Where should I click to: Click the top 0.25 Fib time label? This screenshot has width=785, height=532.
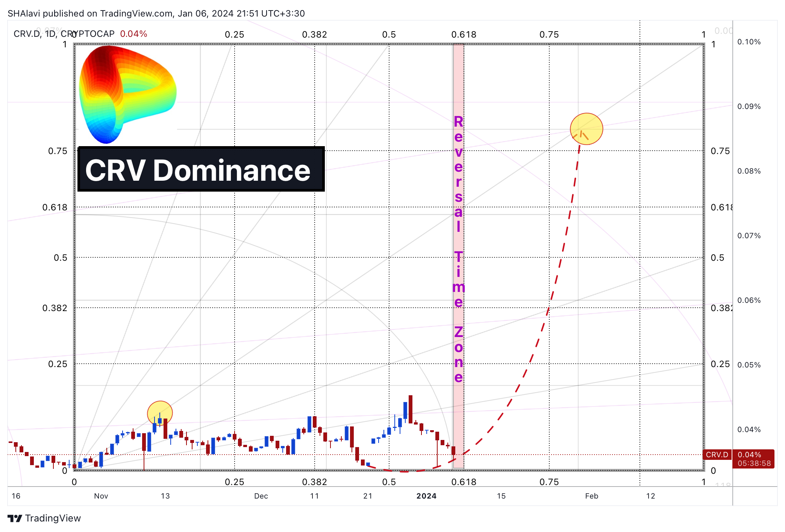coord(235,35)
